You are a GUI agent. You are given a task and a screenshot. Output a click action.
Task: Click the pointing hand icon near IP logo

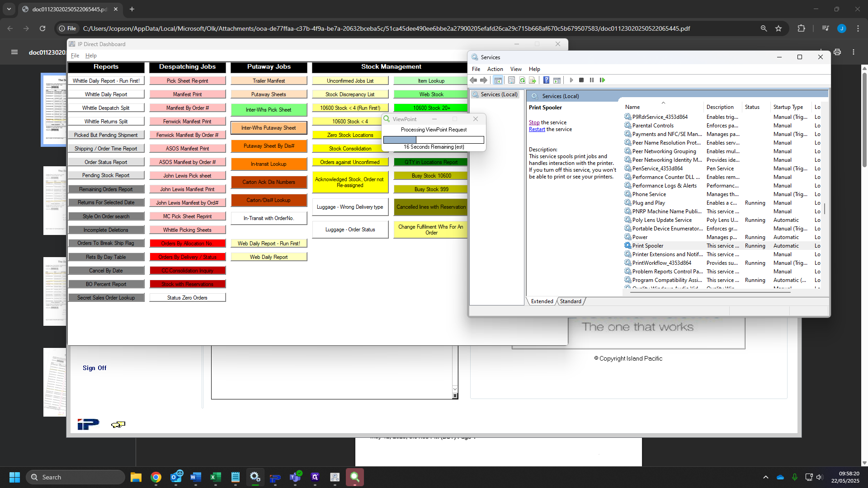click(x=118, y=424)
